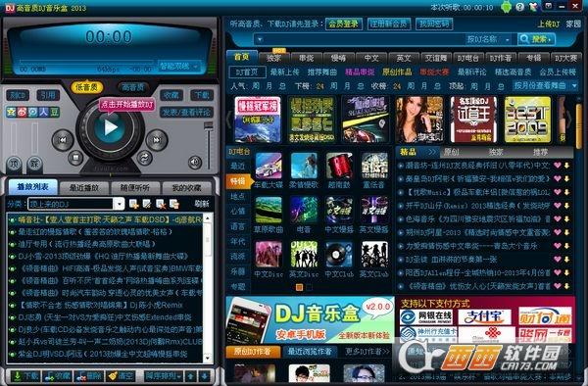The width and height of the screenshot is (588, 386).
Task: Expand the 更多DJ作者>> link
Action: [x=367, y=352]
